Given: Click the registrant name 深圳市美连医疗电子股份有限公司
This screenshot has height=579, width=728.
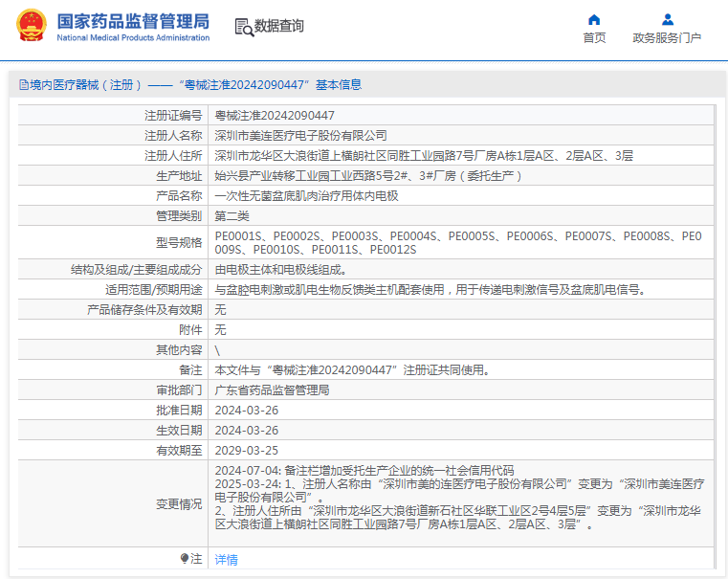Looking at the screenshot, I should tap(300, 135).
